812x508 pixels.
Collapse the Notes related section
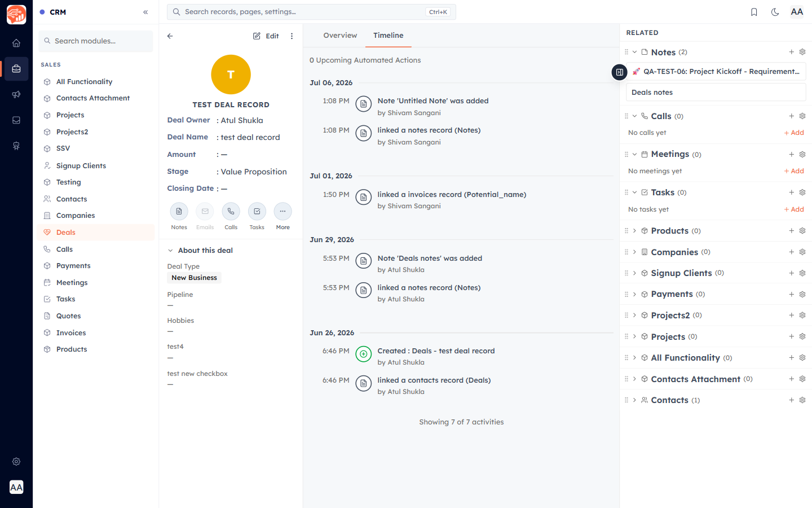point(635,52)
